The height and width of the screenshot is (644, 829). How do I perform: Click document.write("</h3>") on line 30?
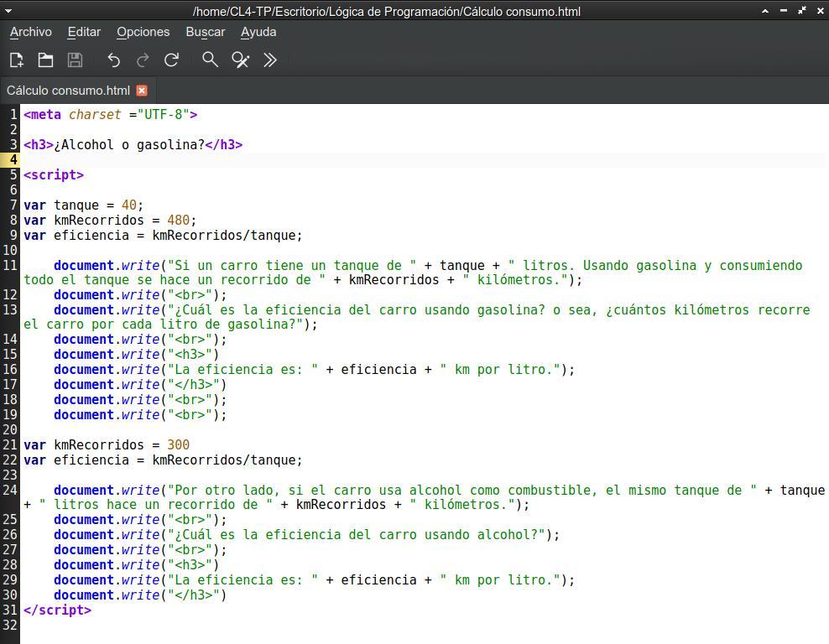[x=140, y=595]
